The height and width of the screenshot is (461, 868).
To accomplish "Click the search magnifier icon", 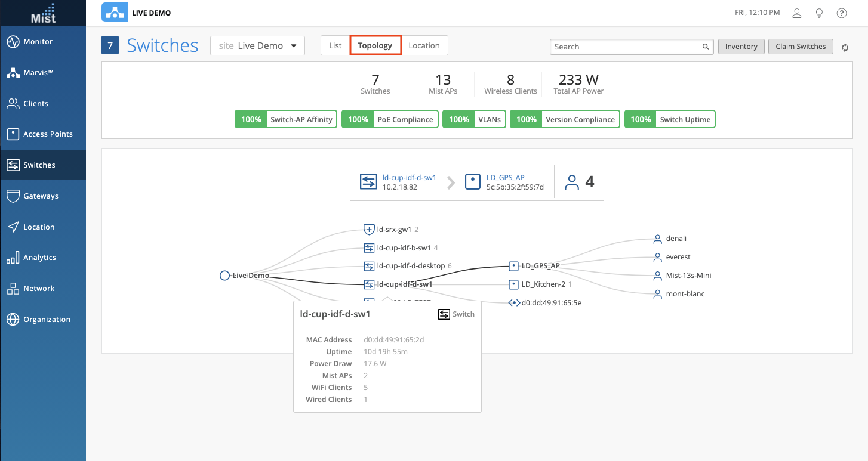I will click(x=706, y=47).
